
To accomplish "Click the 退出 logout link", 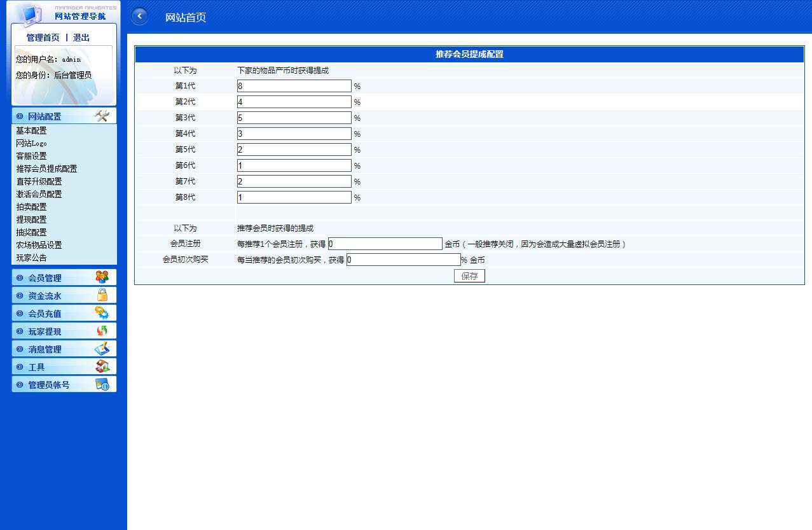I will click(x=81, y=38).
